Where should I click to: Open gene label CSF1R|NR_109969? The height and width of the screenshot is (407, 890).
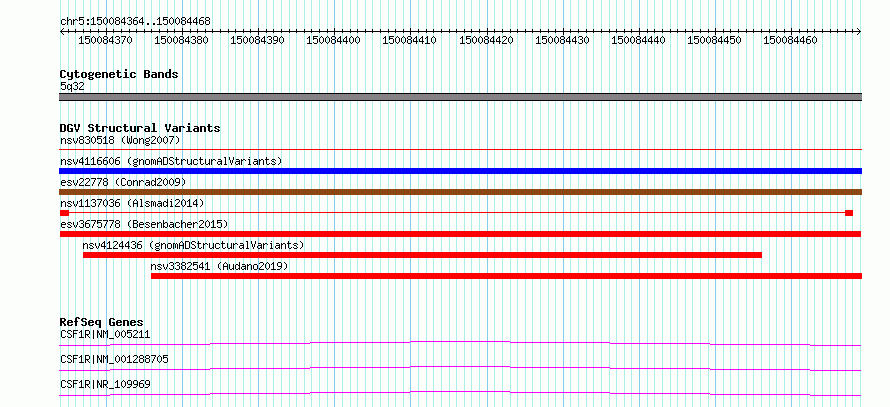105,384
